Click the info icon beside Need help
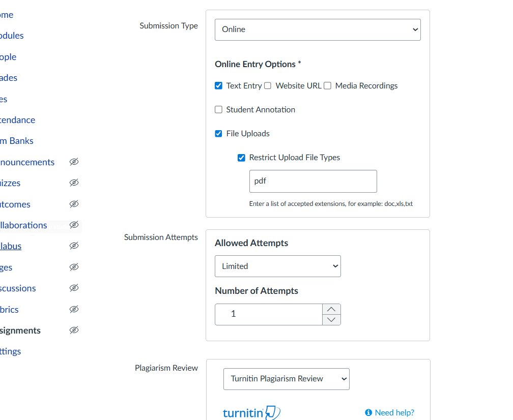513x420 pixels. click(368, 412)
